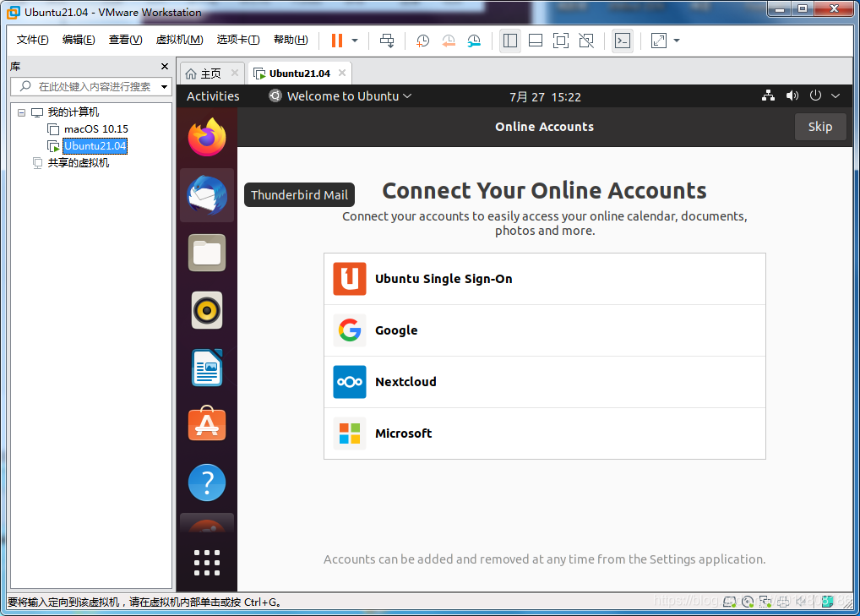Click the Ubuntu Single Sign-On logo icon
This screenshot has height=616, width=860.
coord(350,279)
